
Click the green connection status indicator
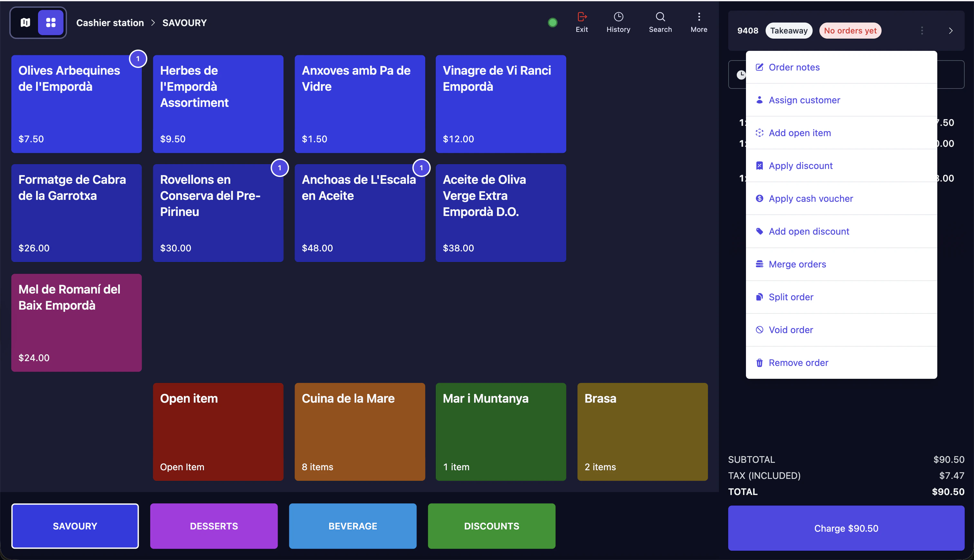pos(552,22)
